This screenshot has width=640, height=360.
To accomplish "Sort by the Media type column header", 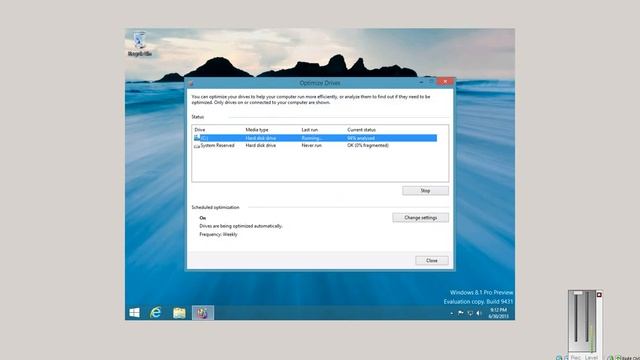I will [x=257, y=130].
